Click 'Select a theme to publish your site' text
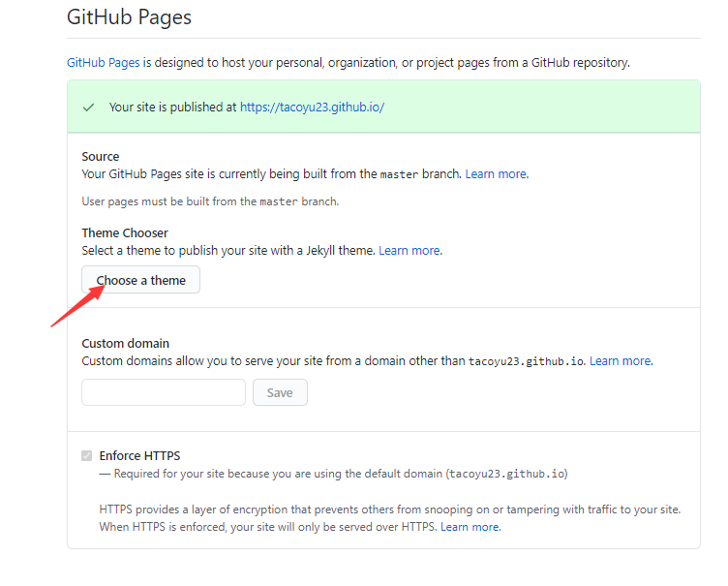Image resolution: width=728 pixels, height=586 pixels. click(228, 251)
